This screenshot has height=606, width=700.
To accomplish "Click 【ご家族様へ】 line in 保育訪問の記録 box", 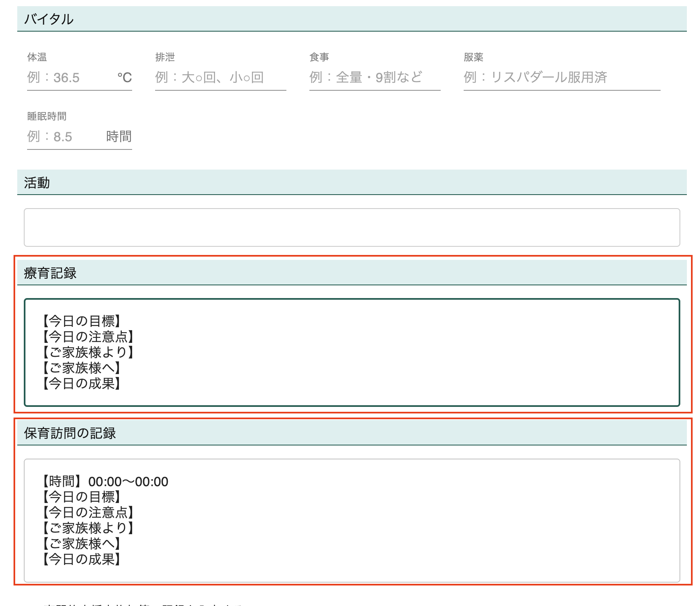I will pyautogui.click(x=82, y=544).
